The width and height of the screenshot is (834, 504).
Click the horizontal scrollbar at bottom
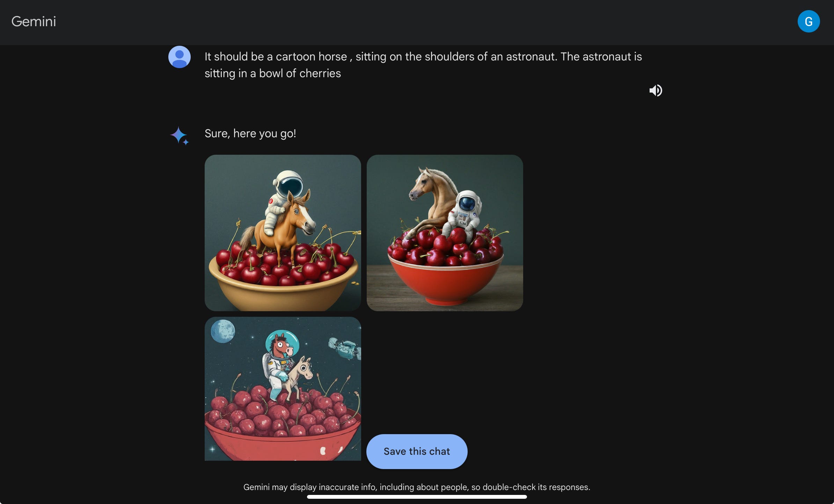[x=417, y=497]
